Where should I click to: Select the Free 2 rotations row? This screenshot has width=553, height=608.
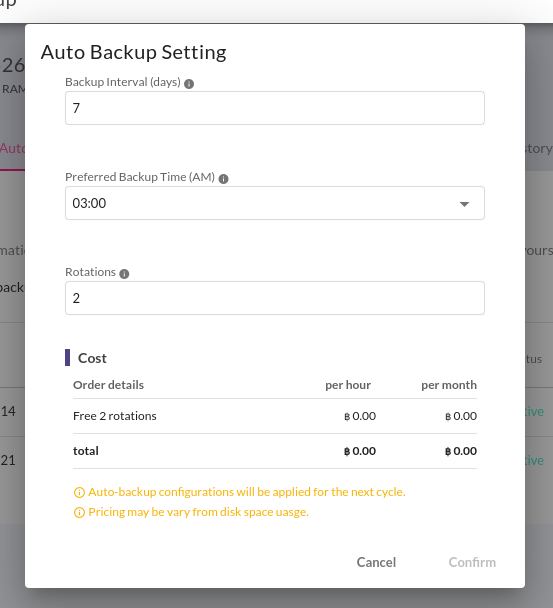click(x=275, y=416)
